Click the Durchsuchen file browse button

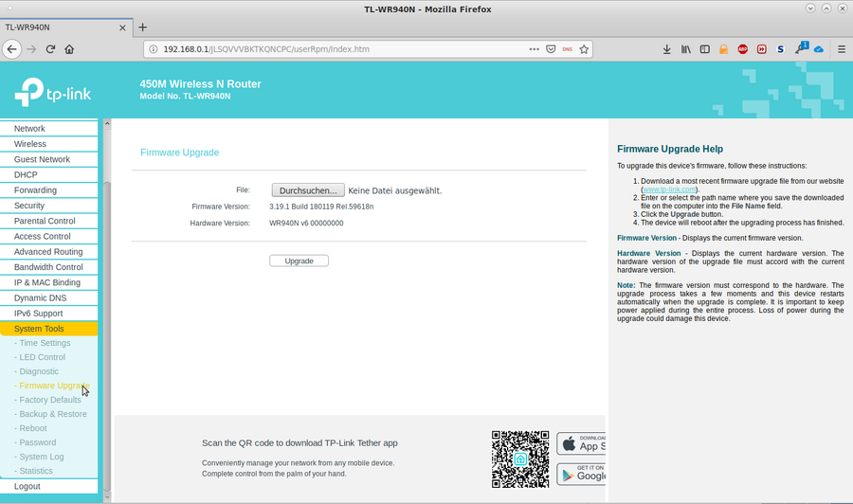pyautogui.click(x=307, y=190)
